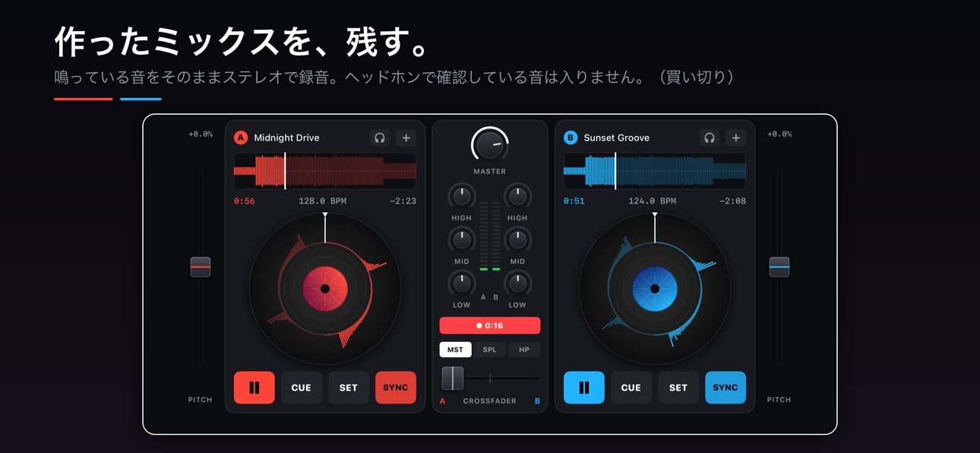The image size is (980, 453).
Task: Select the MST output mode
Action: [455, 350]
